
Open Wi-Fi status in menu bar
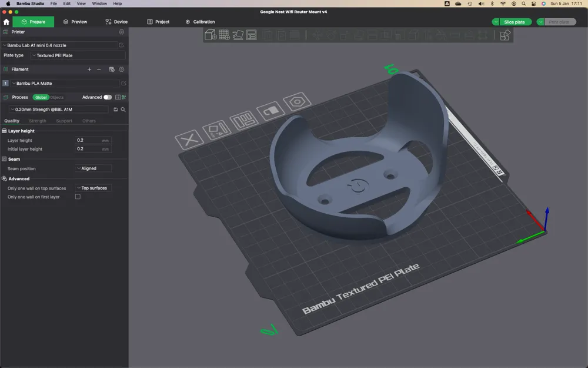[x=503, y=4]
